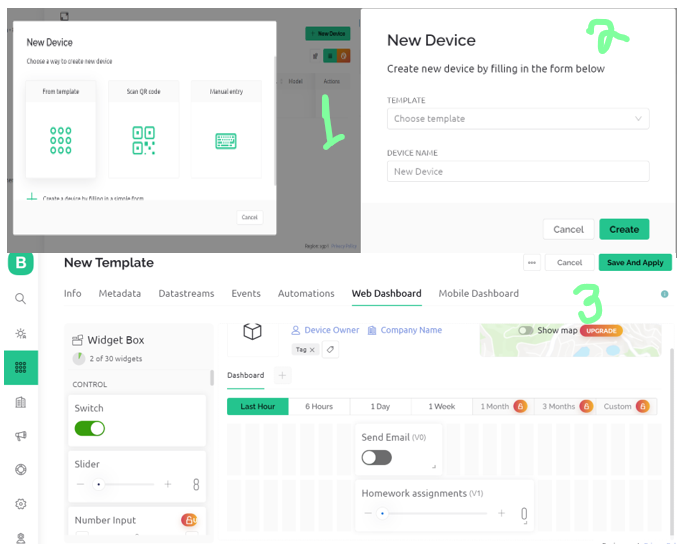The width and height of the screenshot is (682, 558).
Task: Open the Automations tab
Action: (306, 294)
